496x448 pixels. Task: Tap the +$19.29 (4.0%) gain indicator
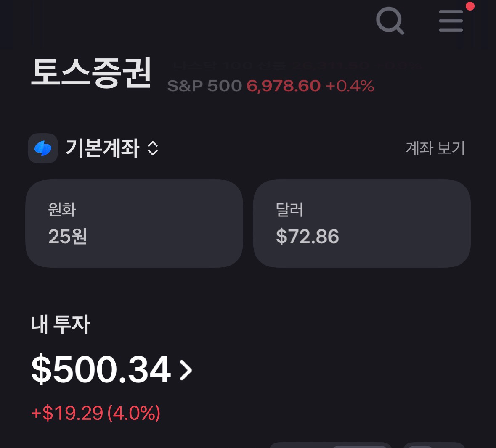[94, 413]
